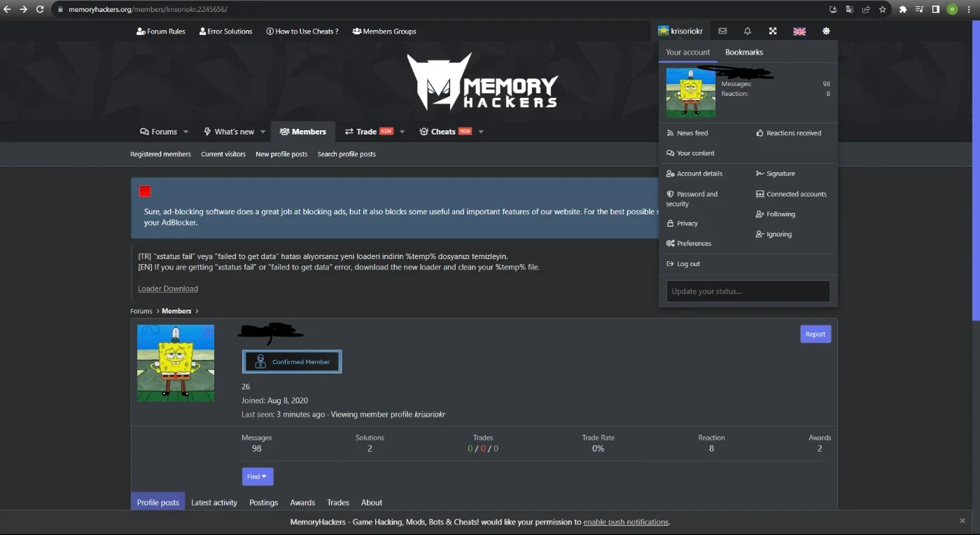
Task: Select the Awards tab
Action: [302, 502]
